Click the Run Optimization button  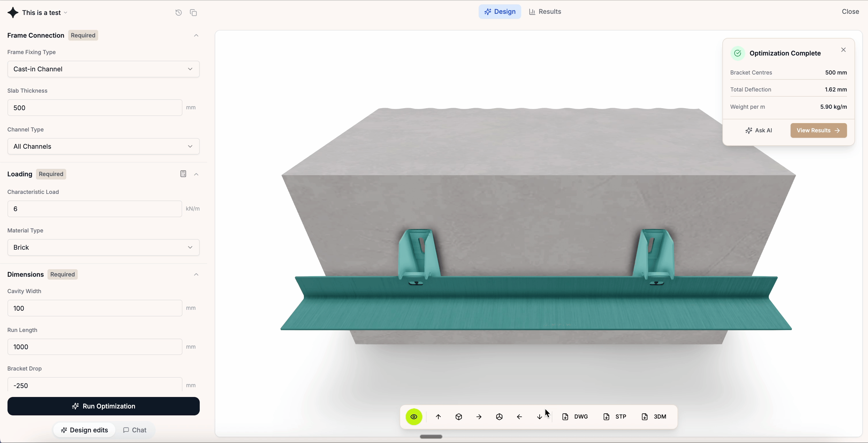click(x=103, y=406)
